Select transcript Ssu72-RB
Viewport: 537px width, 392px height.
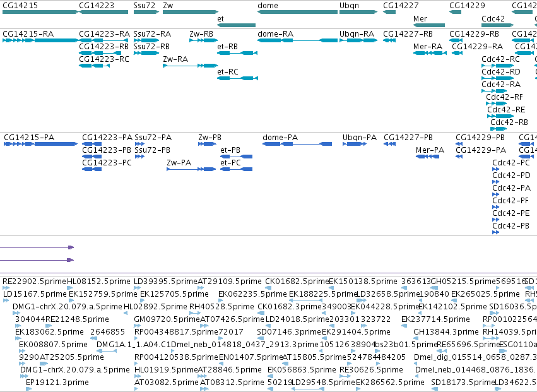click(x=146, y=53)
